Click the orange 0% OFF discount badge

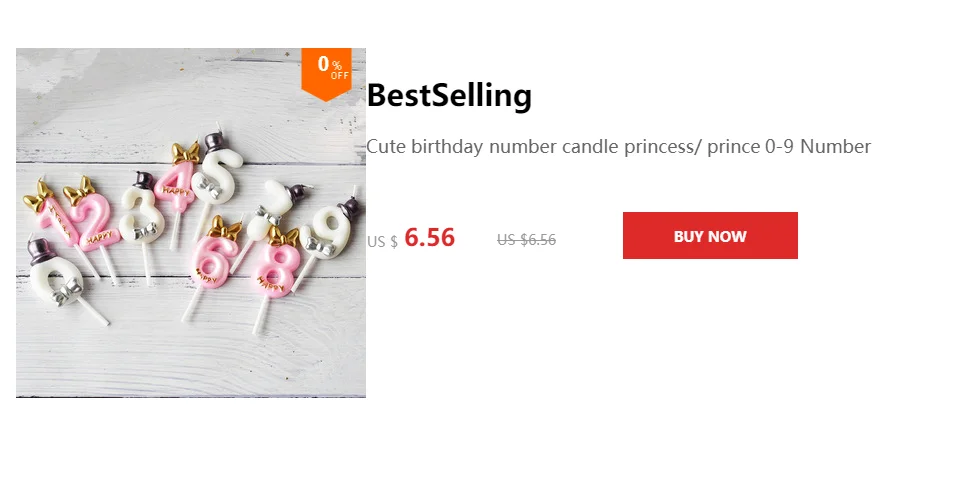point(326,73)
